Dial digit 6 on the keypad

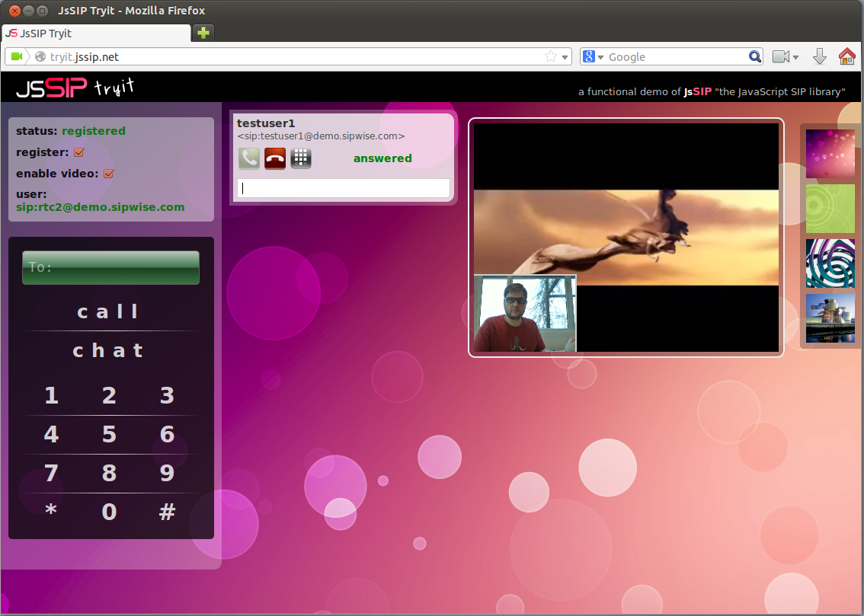pyautogui.click(x=167, y=434)
